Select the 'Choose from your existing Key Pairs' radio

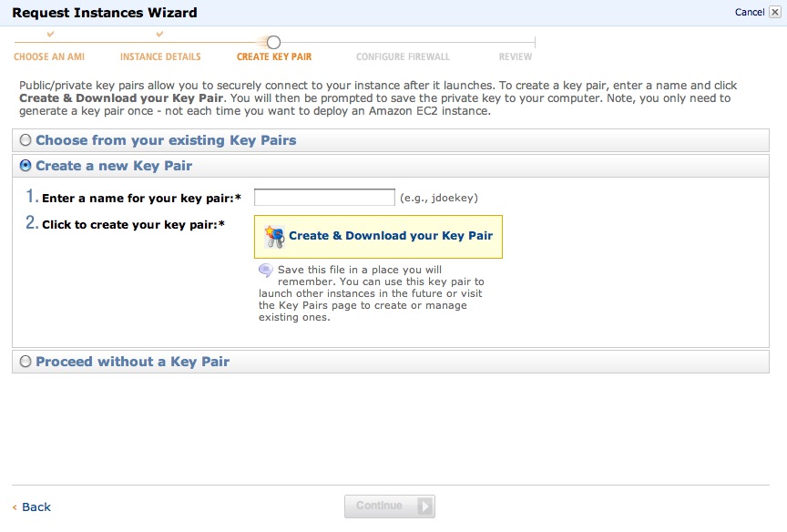[x=26, y=140]
